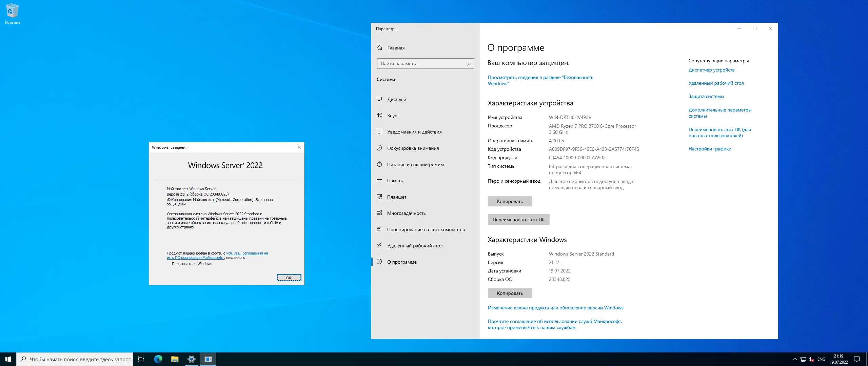Click change product key link

[555, 308]
